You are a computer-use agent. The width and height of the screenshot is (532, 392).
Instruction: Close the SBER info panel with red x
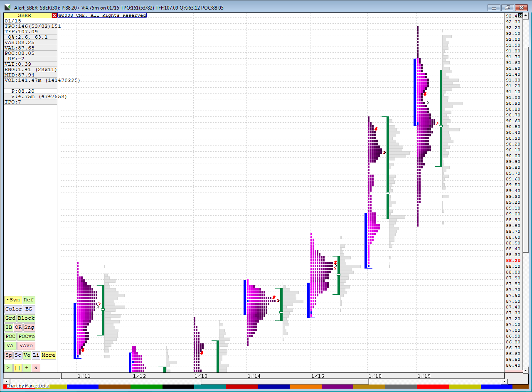tap(54, 15)
